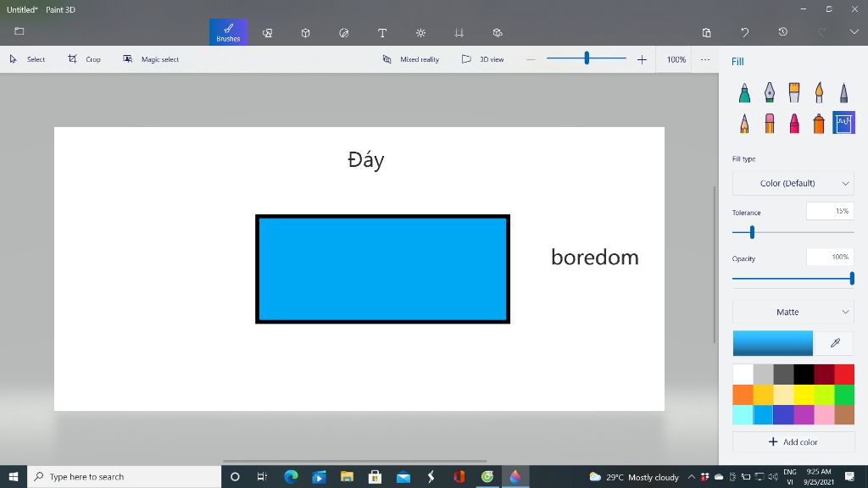Choose the Crop tool
Image resolution: width=868 pixels, height=488 pixels.
pos(84,59)
